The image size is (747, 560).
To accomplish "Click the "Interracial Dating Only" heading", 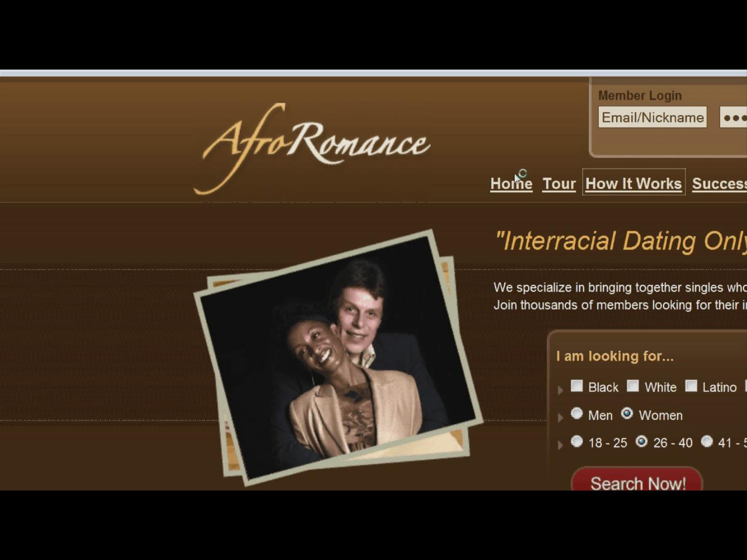I will click(621, 241).
